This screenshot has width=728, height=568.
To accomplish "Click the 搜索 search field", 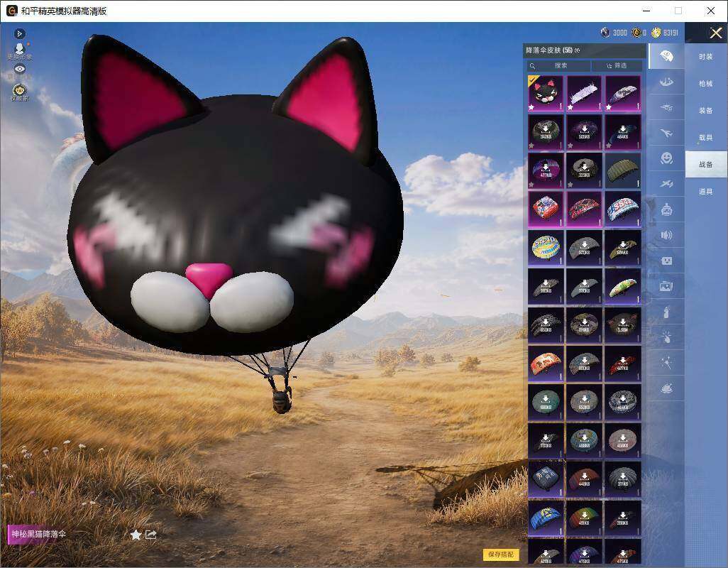I will pyautogui.click(x=558, y=65).
